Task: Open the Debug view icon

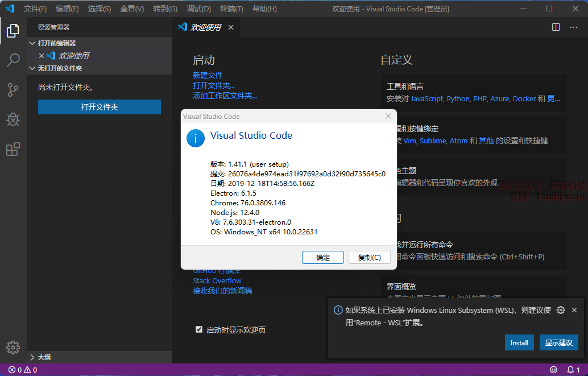Action: tap(13, 119)
